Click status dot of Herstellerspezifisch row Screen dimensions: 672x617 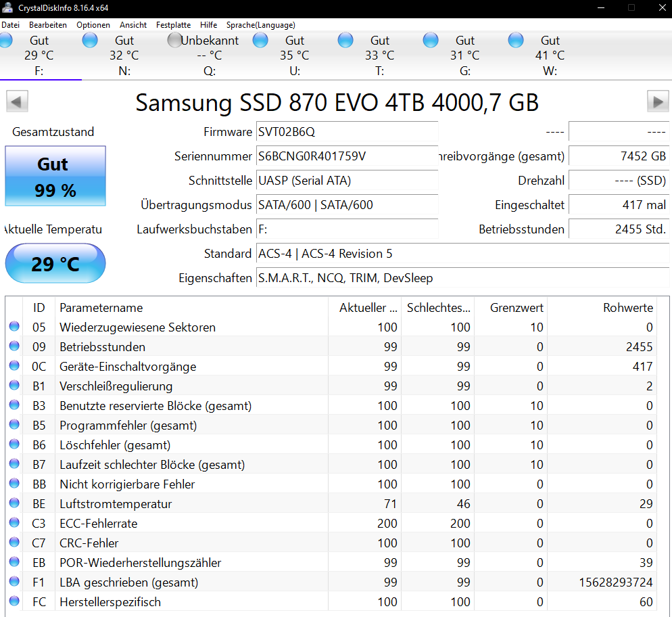pyautogui.click(x=15, y=601)
